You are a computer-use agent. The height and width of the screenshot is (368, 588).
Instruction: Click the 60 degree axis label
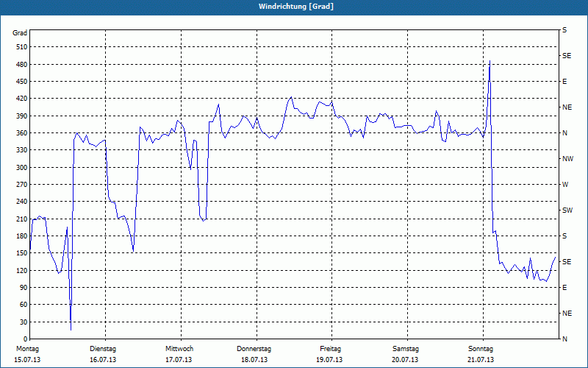pyautogui.click(x=24, y=305)
